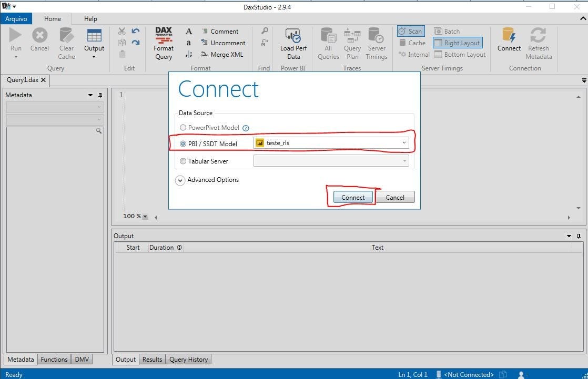Switch to the Functions tab
The width and height of the screenshot is (588, 379).
tap(54, 359)
